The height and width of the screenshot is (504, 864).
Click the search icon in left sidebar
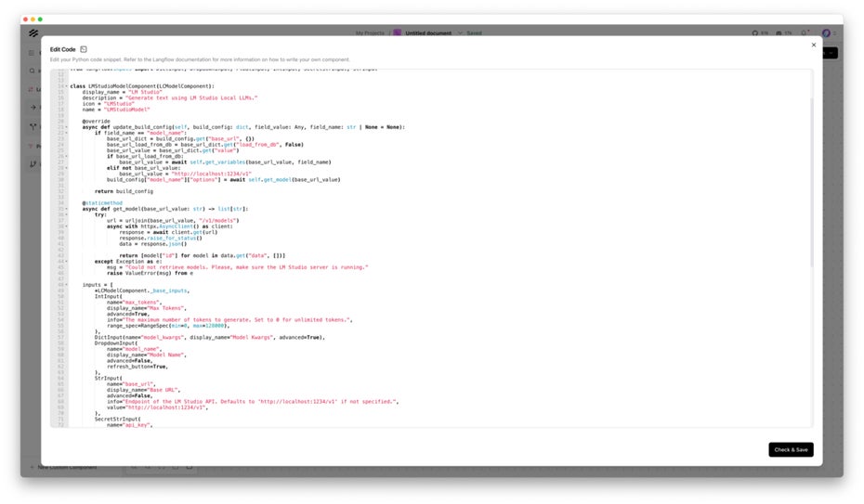[32, 71]
